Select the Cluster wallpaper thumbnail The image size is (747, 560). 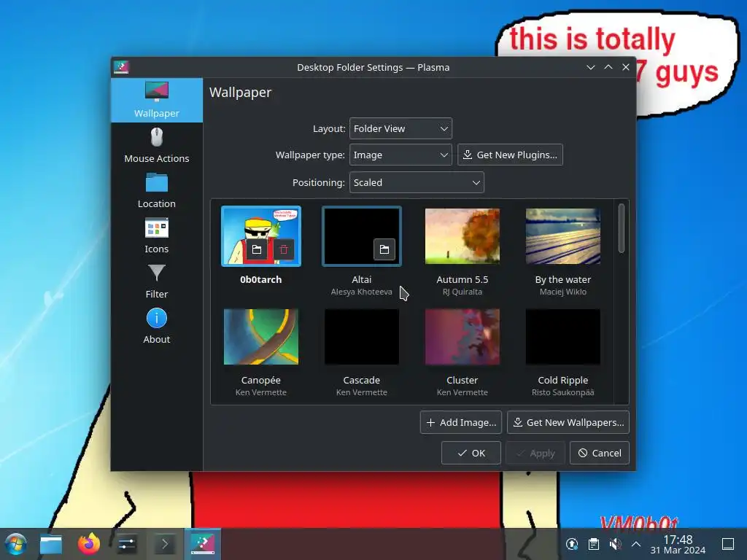462,337
